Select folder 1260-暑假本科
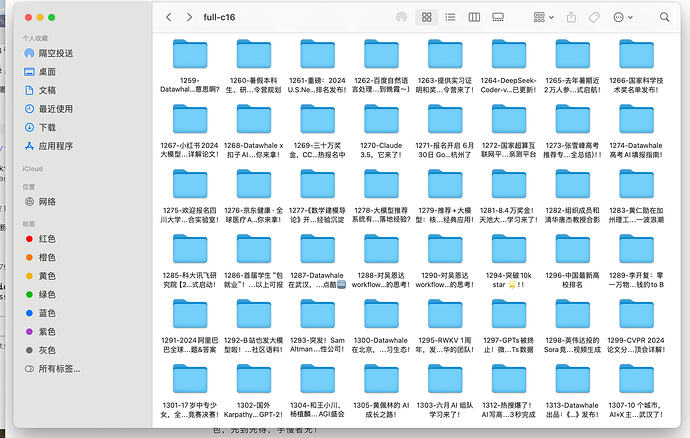This screenshot has width=690, height=438. tap(253, 54)
